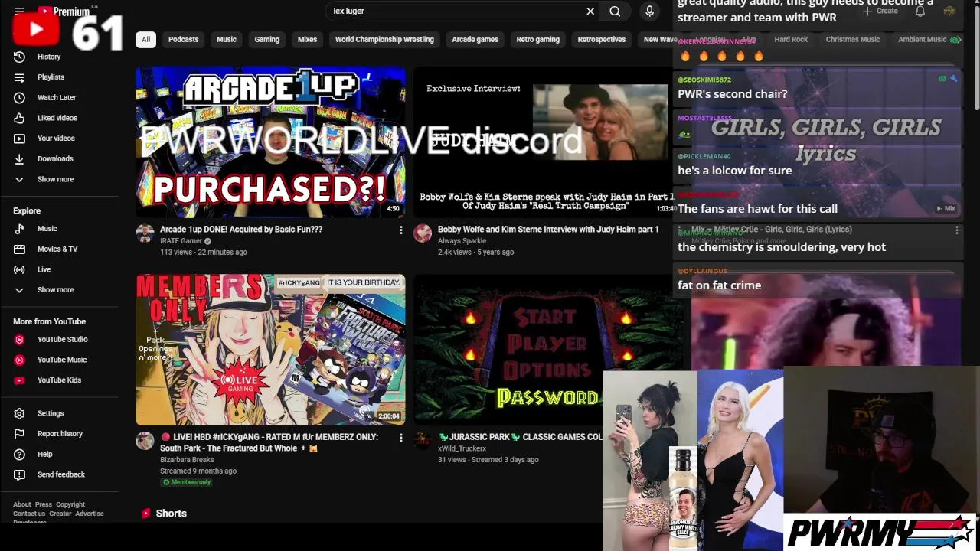980x551 pixels.
Task: Select the Podcasts filter chip
Action: click(183, 40)
